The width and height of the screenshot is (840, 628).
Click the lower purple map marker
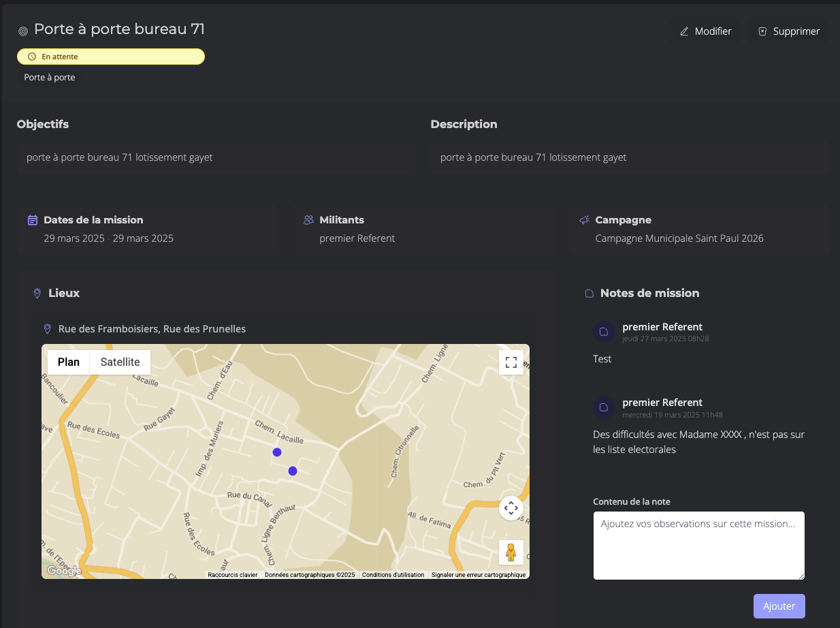tap(293, 471)
